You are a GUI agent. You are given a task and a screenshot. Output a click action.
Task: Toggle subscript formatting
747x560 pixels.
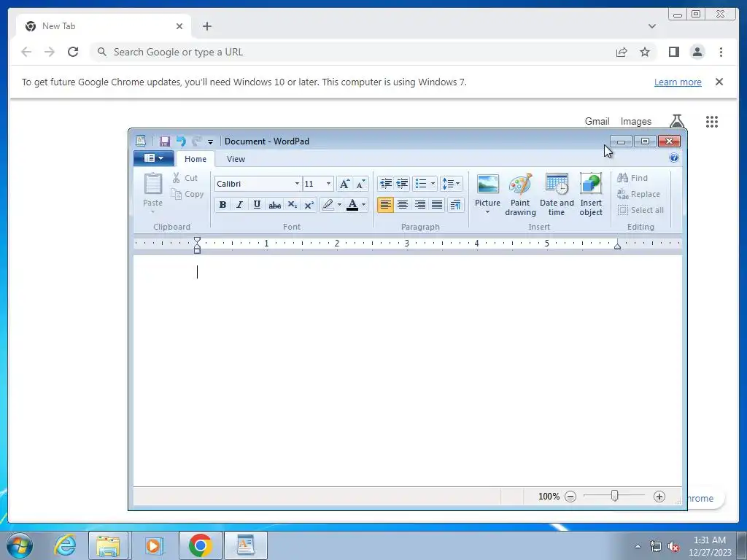[292, 205]
